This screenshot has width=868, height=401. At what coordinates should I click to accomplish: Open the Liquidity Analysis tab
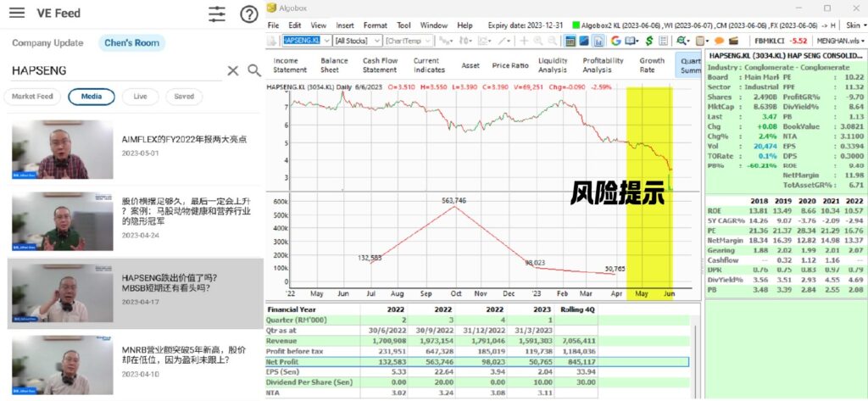click(x=553, y=65)
